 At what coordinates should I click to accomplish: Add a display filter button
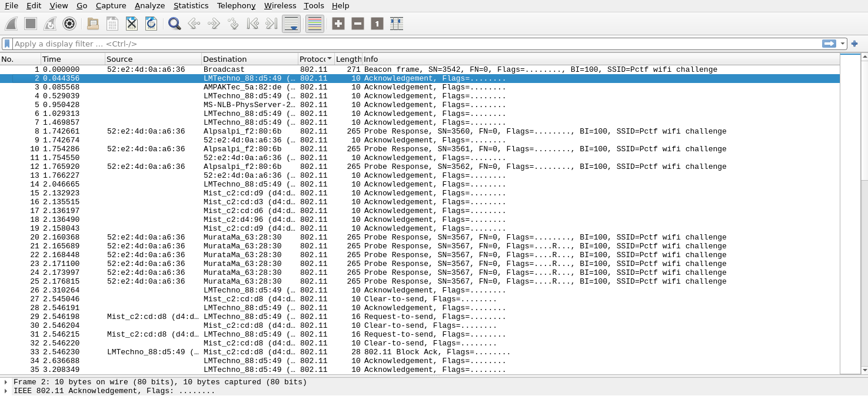854,44
